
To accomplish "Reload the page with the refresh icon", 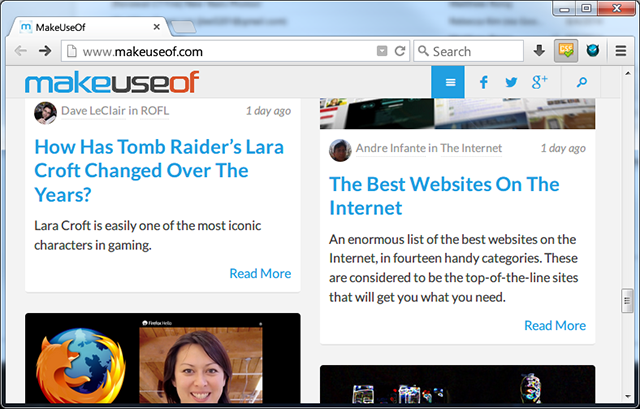I will pyautogui.click(x=400, y=51).
